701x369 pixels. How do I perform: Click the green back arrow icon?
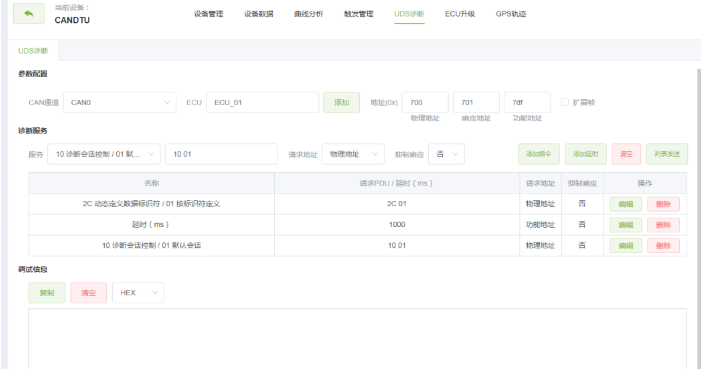click(x=29, y=13)
